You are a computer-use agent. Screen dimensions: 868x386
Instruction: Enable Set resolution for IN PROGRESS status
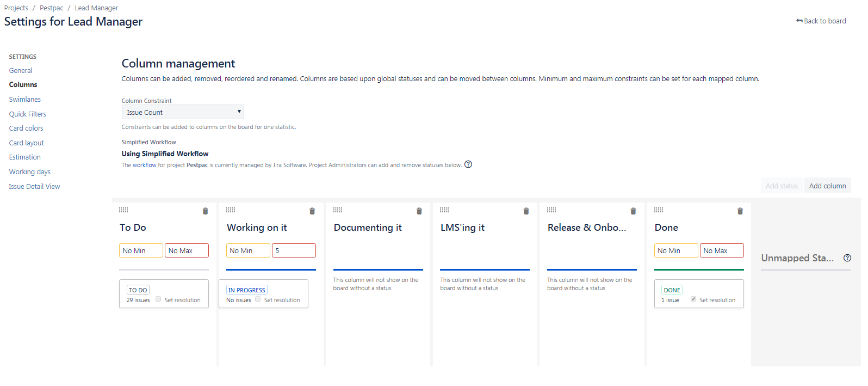tap(258, 299)
